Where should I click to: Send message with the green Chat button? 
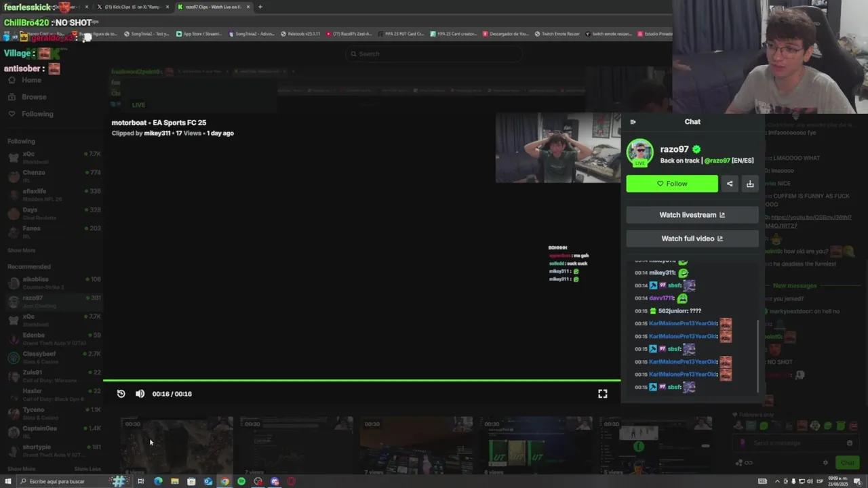(x=847, y=463)
